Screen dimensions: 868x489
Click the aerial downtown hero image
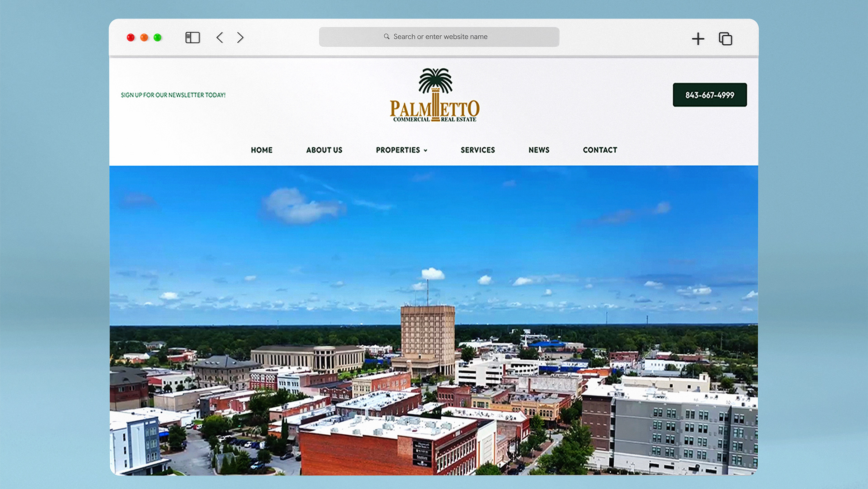coord(434,320)
